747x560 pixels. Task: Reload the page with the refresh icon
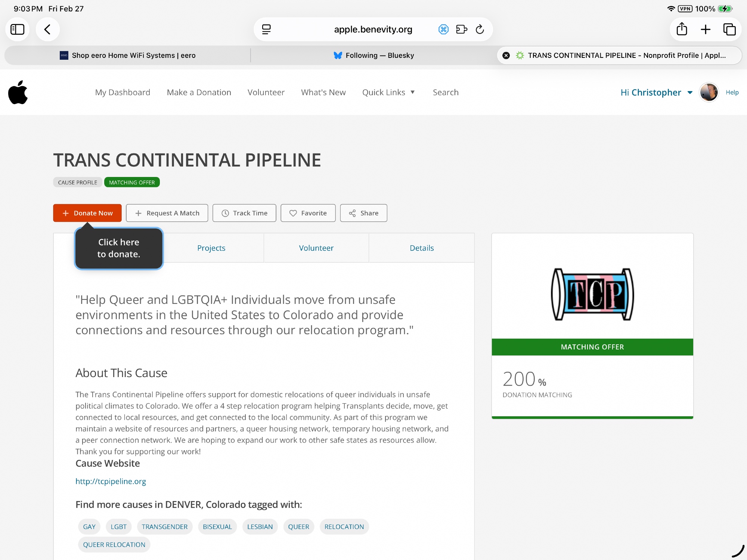pyautogui.click(x=480, y=29)
